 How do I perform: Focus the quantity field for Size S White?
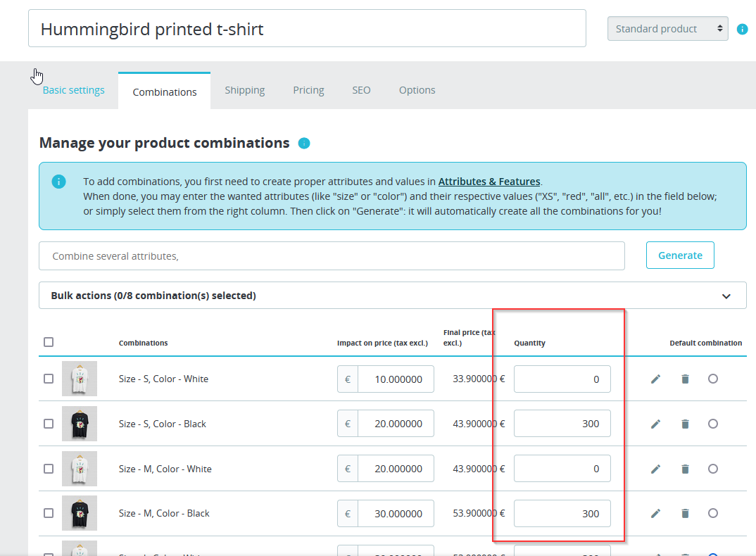(562, 379)
